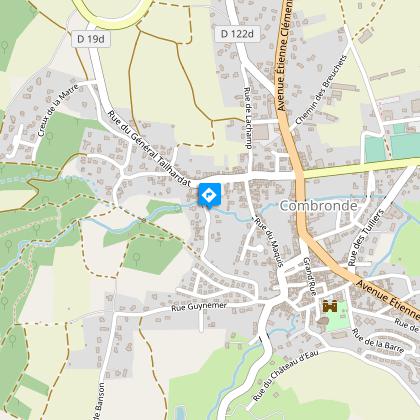This screenshot has height=420, width=420.
Task: Click the Rue des Tuiliers label
Action: point(366,237)
